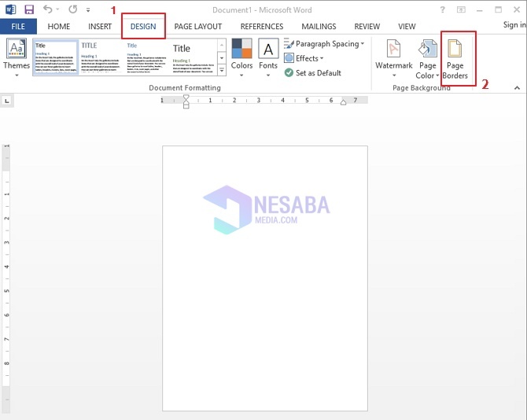Click Set as Default

[x=312, y=72]
